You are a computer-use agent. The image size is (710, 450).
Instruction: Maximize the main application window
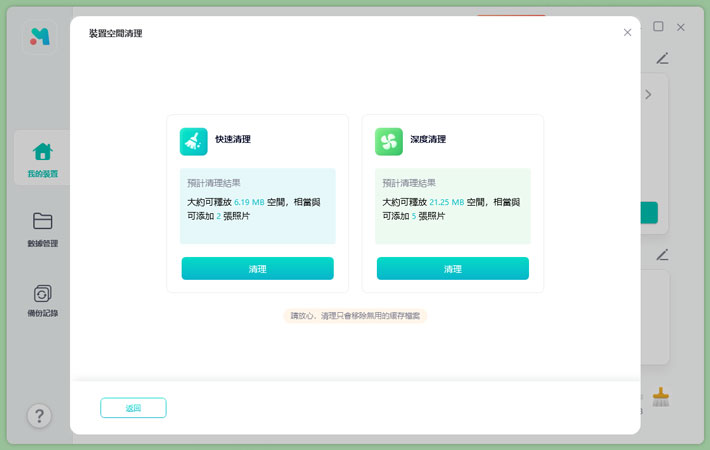tap(658, 26)
